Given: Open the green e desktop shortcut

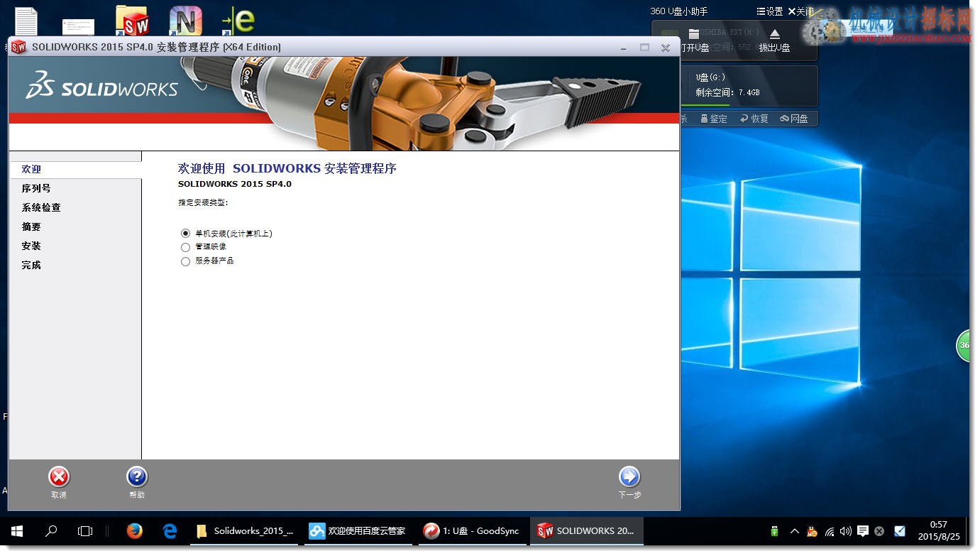Looking at the screenshot, I should (x=238, y=21).
